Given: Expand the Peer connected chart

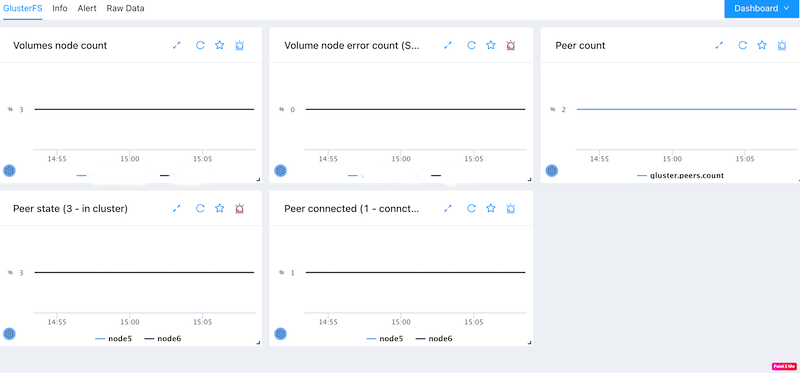Looking at the screenshot, I should pos(448,208).
